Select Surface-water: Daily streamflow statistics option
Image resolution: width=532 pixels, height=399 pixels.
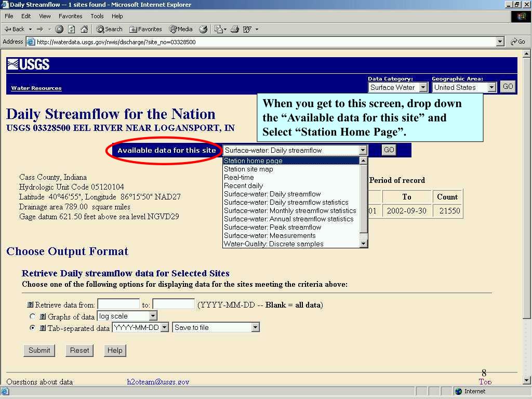click(291, 202)
